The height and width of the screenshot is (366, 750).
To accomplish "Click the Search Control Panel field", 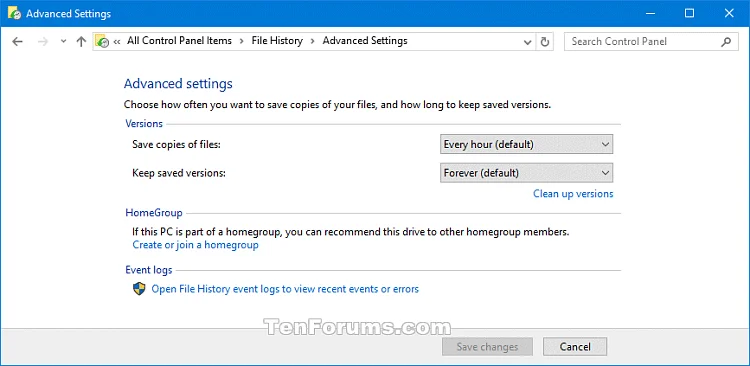I will [651, 42].
